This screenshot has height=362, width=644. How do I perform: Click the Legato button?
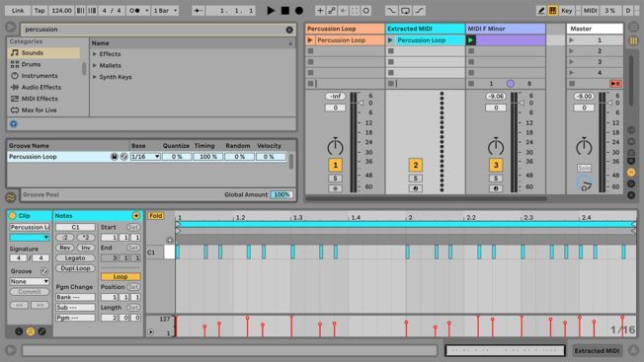75,258
